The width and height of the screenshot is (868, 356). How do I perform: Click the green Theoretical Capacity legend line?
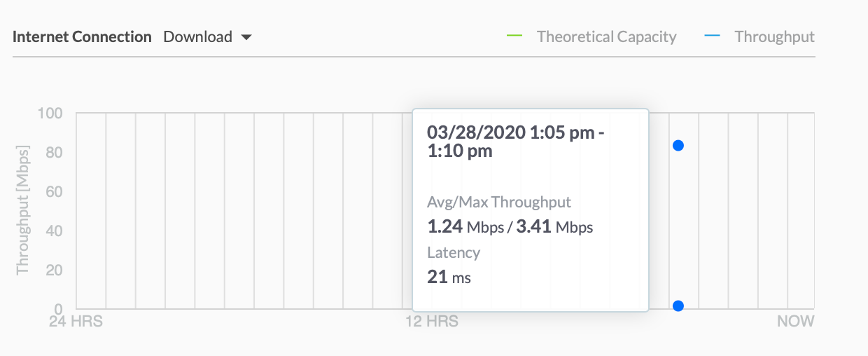[514, 36]
